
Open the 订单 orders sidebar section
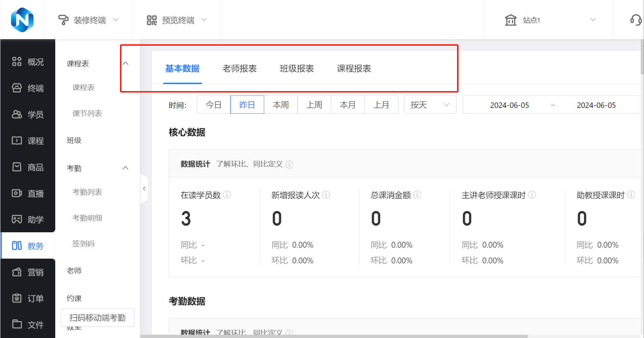coord(28,298)
